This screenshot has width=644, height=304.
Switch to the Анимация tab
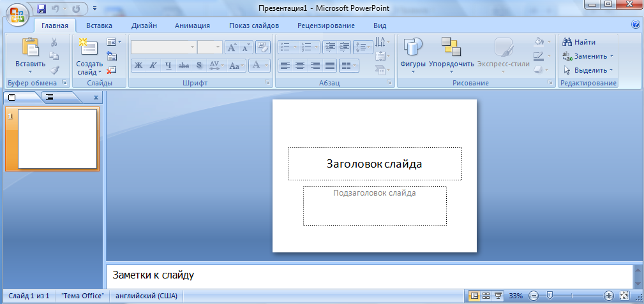point(192,25)
